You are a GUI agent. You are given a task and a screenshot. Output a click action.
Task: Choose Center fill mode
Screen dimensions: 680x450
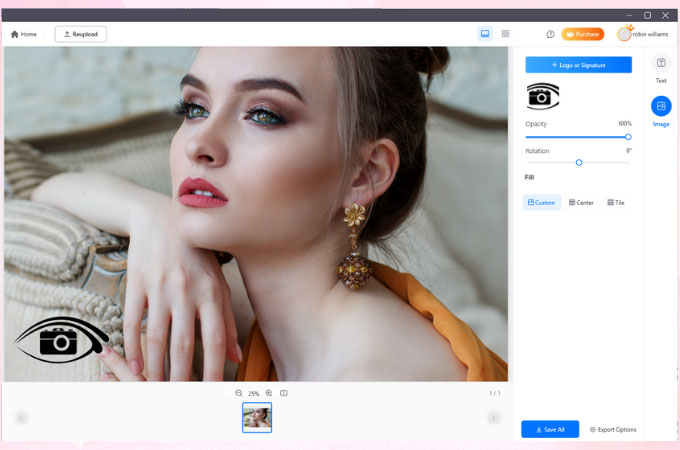[581, 203]
